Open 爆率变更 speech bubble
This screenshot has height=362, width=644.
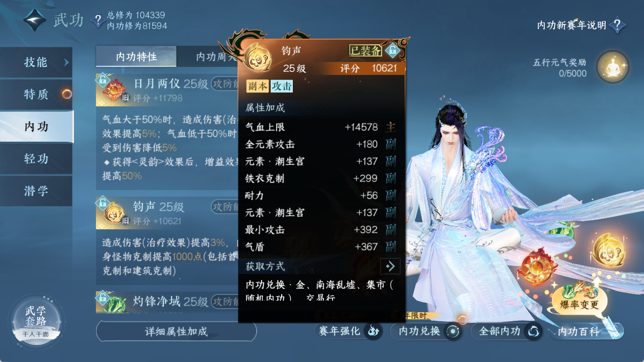580,304
